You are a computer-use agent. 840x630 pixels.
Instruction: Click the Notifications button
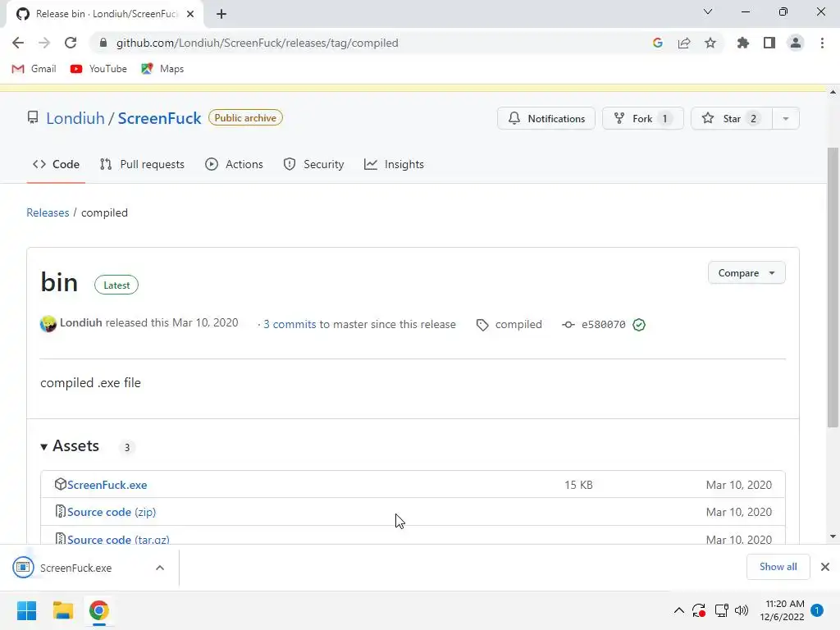(x=546, y=118)
